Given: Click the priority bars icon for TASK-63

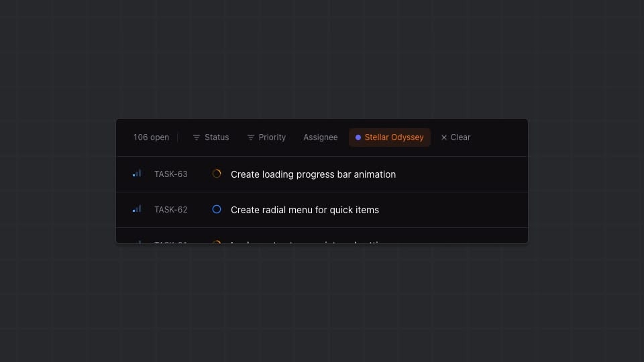Looking at the screenshot, I should (137, 174).
